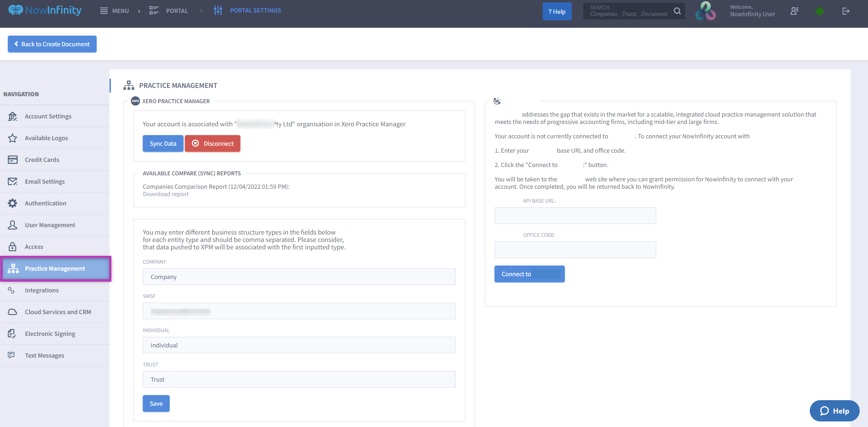Open Electronic Signing settings
868x427 pixels.
[55, 334]
